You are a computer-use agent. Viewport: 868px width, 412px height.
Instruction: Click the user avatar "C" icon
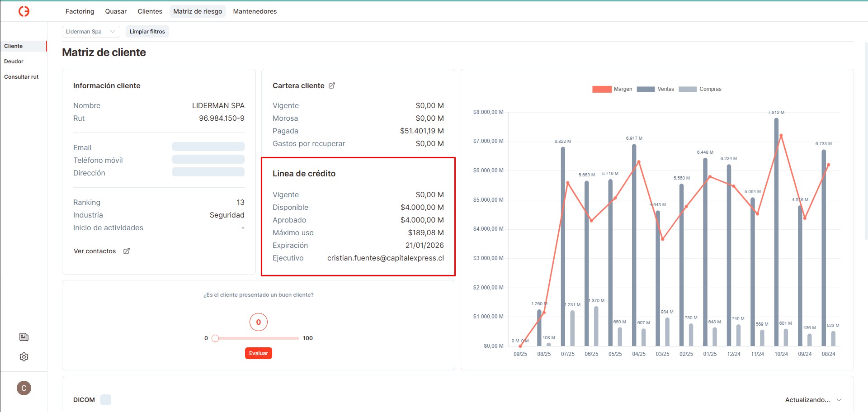click(24, 388)
